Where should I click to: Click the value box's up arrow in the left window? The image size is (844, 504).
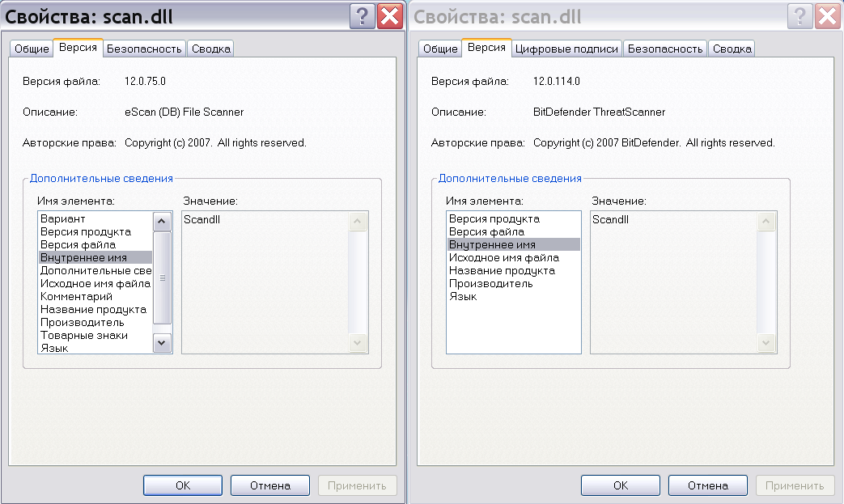(358, 222)
